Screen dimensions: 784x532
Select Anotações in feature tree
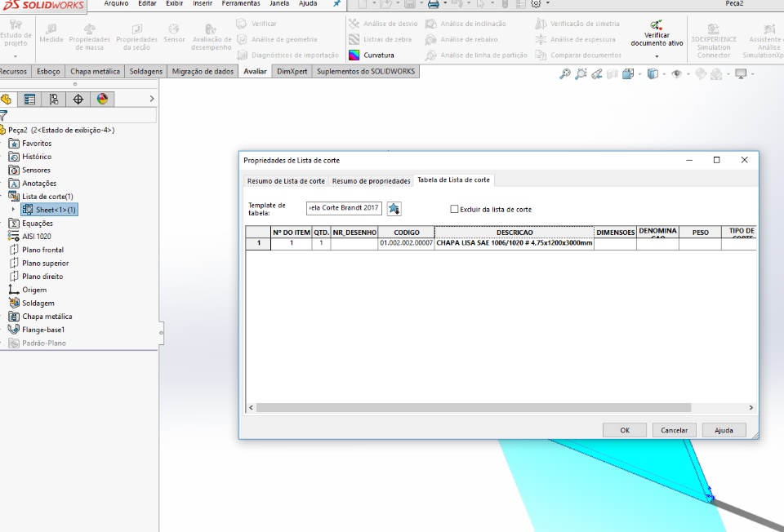point(33,184)
